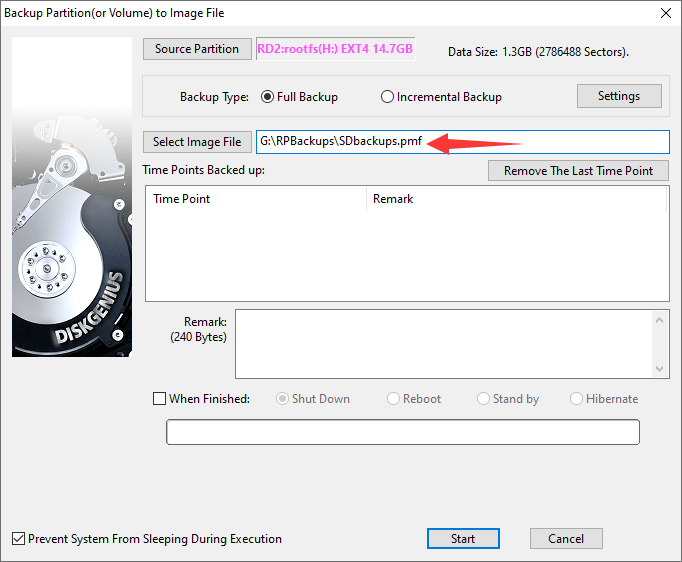Image resolution: width=682 pixels, height=562 pixels.
Task: Click the RD2:rootfs source partition field
Action: [x=335, y=50]
